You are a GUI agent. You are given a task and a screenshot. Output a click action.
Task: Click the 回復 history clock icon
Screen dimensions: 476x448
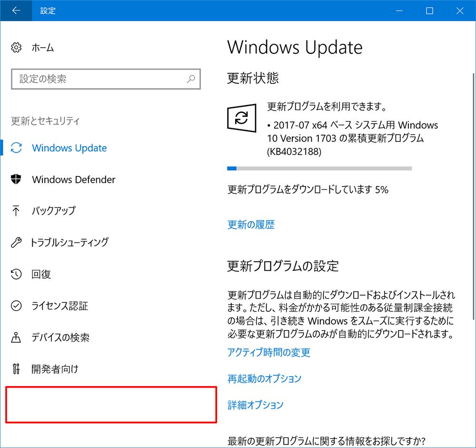click(x=16, y=274)
